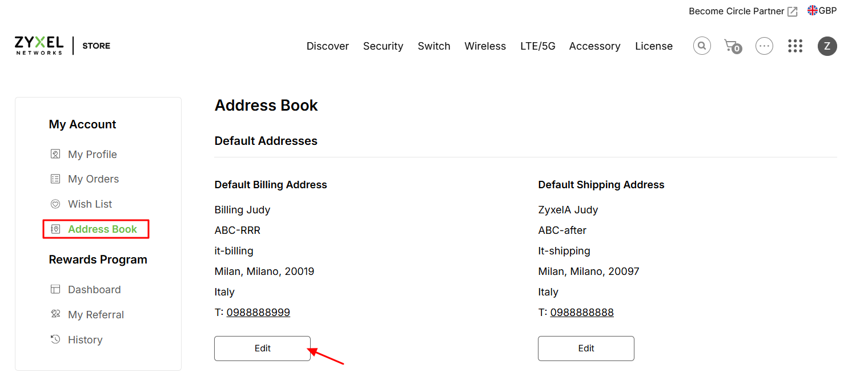Screen dimensions: 868x389
Task: Open the Security menu
Action: (383, 46)
